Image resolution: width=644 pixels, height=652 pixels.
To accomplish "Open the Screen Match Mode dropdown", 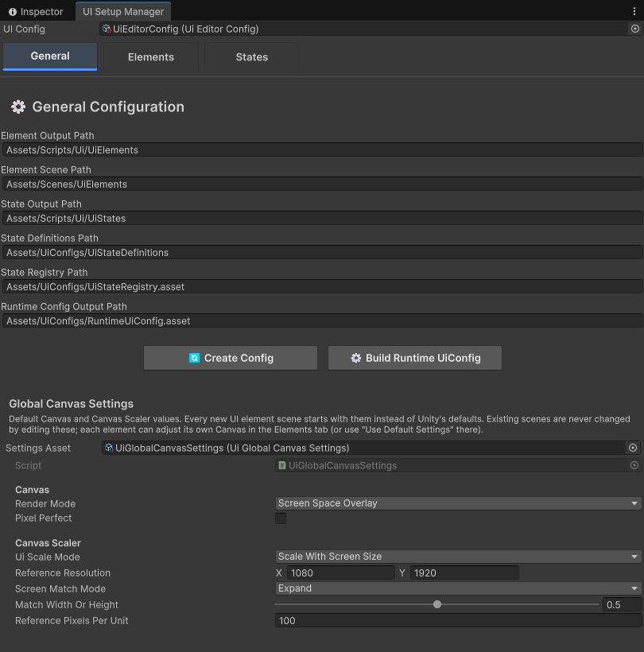I will pos(458,588).
